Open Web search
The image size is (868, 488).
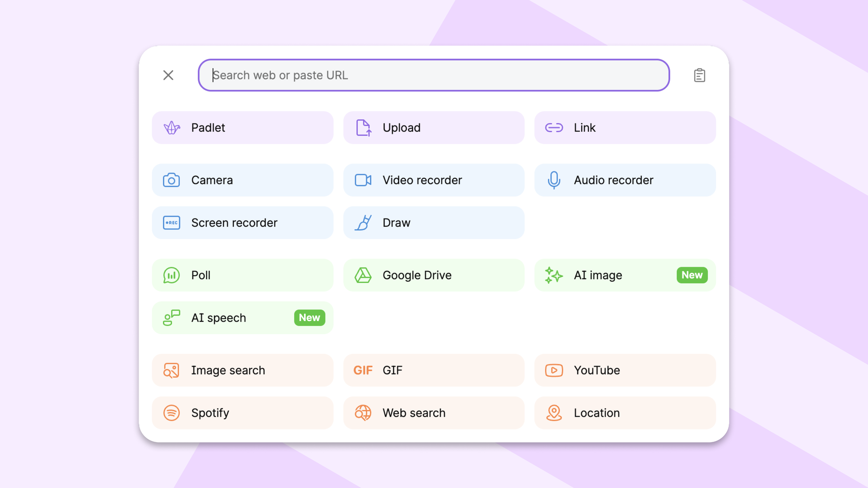pyautogui.click(x=433, y=413)
